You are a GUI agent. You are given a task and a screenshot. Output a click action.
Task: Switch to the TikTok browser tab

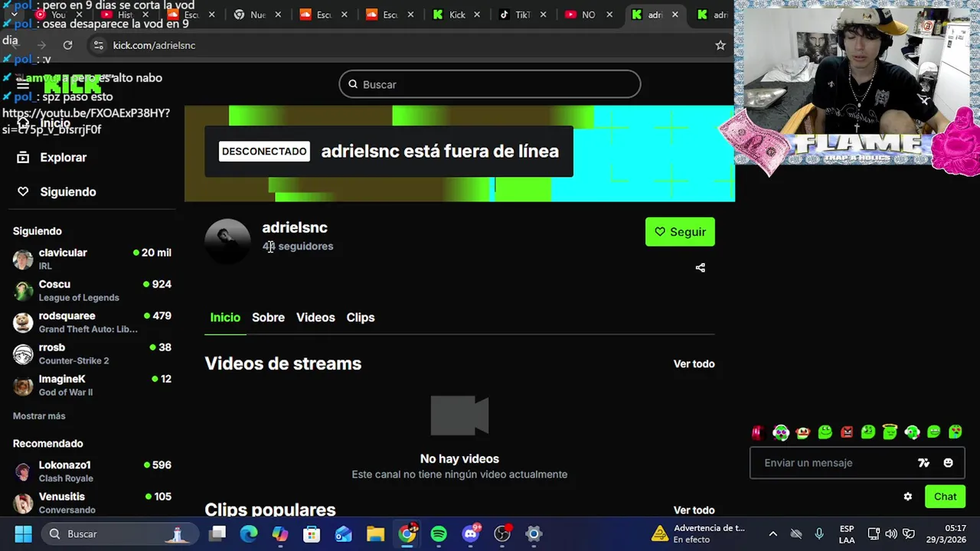coord(524,15)
